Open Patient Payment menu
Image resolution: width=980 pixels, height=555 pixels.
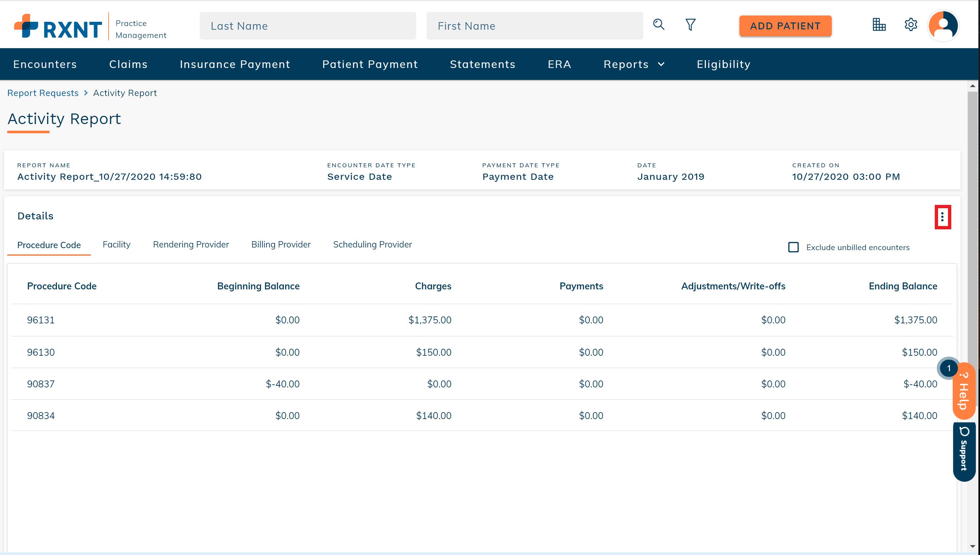pos(370,64)
